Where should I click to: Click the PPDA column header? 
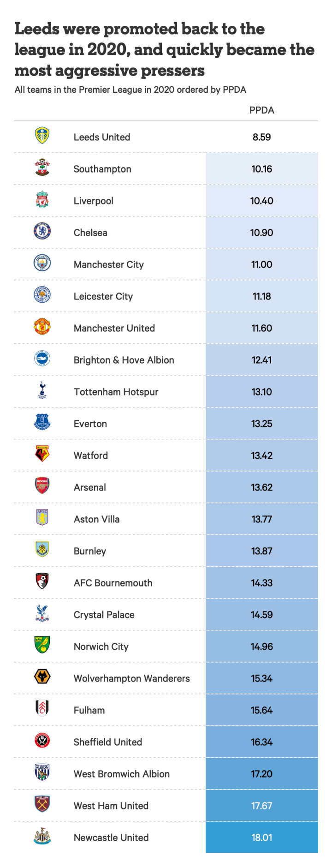[261, 110]
